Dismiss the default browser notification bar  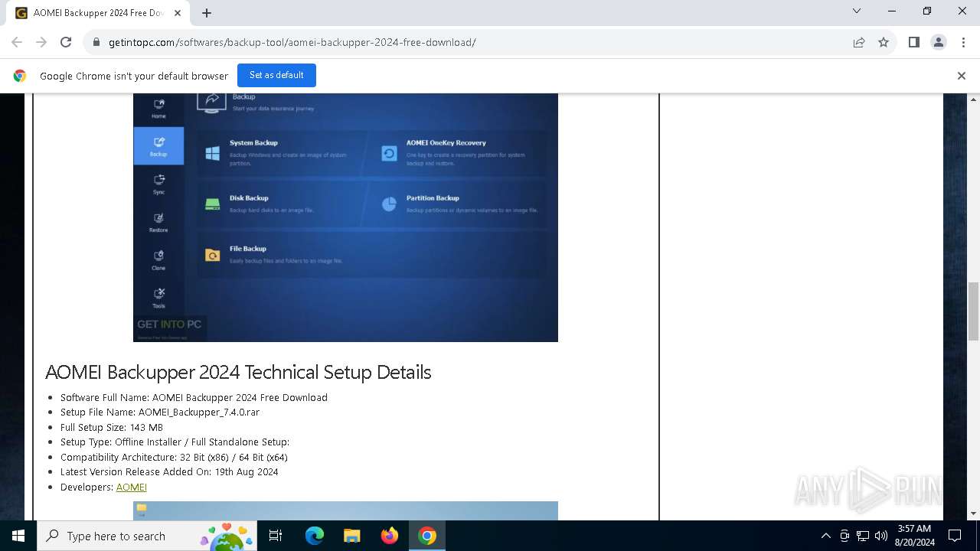tap(961, 76)
